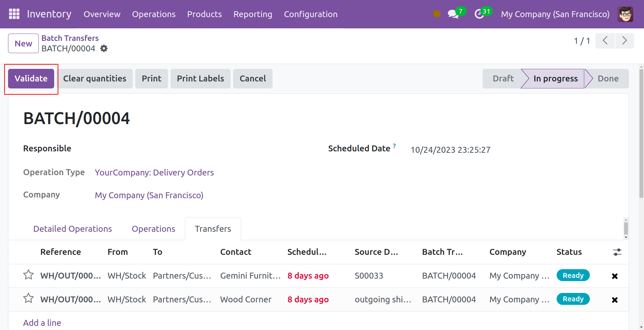
Task: Open the activities clock icon
Action: click(479, 14)
